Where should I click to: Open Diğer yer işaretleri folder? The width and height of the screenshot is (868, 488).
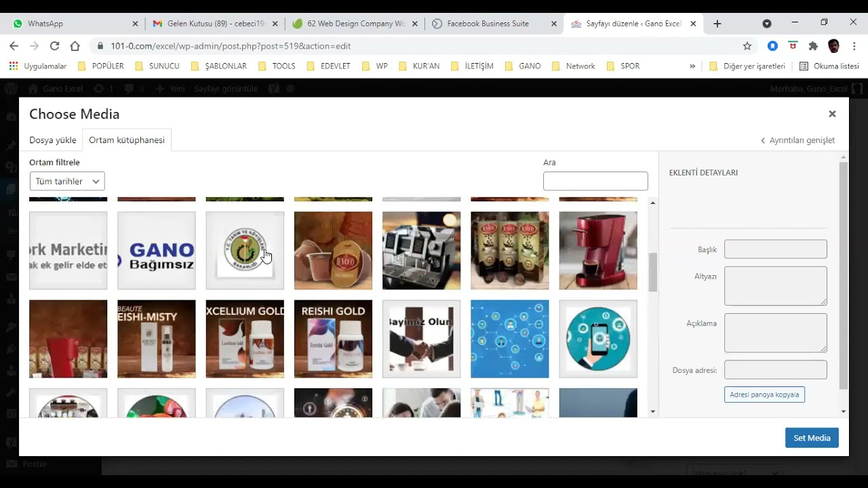(x=747, y=66)
